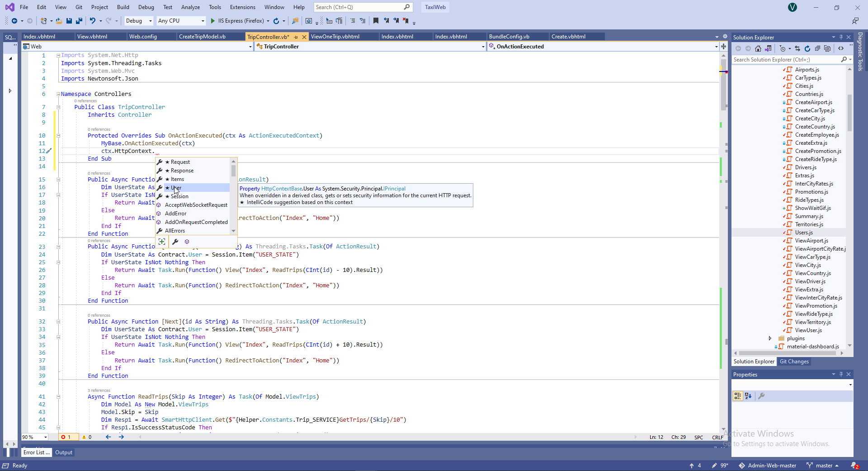The width and height of the screenshot is (868, 471).
Task: Save the current file with Save icon
Action: [x=69, y=21]
